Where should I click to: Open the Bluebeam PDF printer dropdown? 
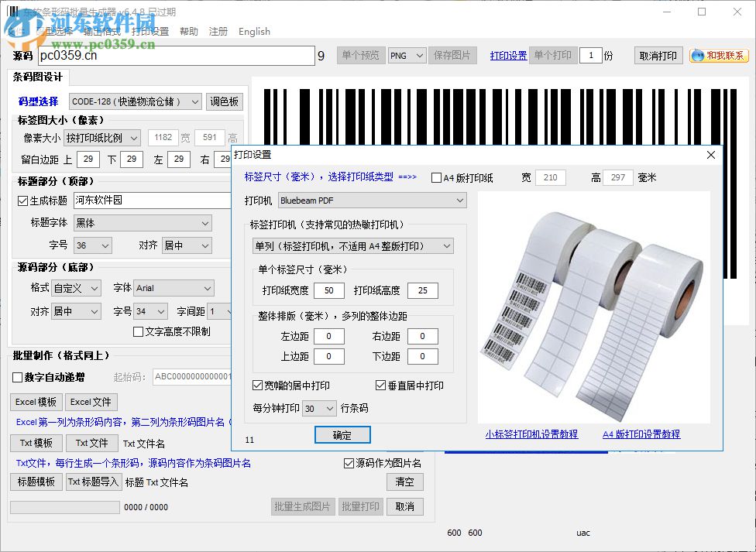coord(372,200)
